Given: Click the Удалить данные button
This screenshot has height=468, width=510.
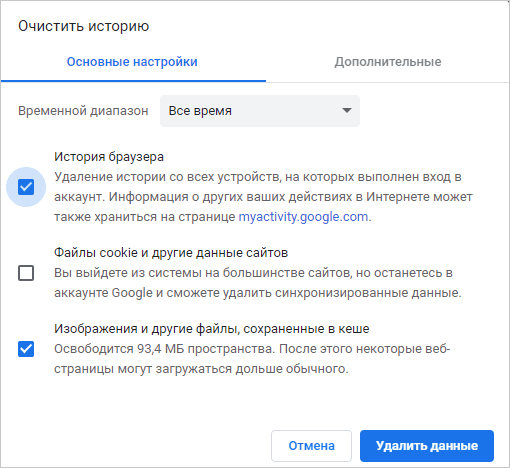Looking at the screenshot, I should (x=427, y=446).
